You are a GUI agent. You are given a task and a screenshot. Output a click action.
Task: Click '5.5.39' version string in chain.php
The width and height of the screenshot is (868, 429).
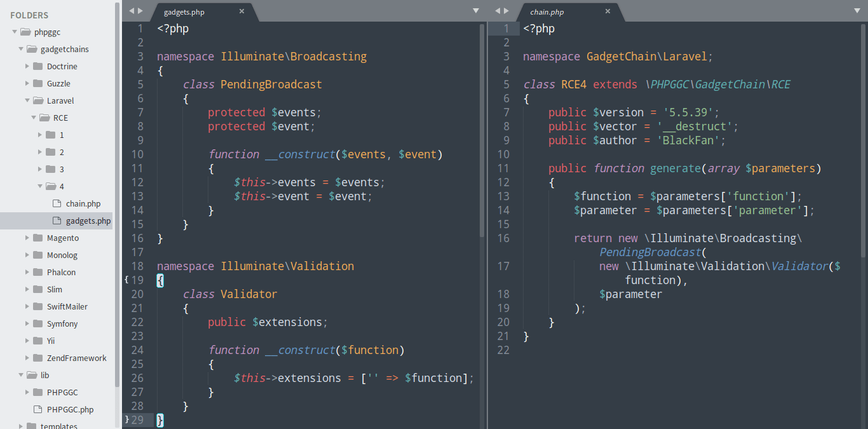tap(688, 112)
